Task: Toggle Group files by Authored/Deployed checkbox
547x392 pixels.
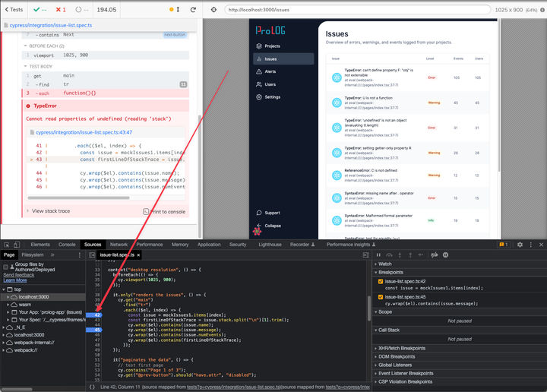Action: tap(7, 267)
